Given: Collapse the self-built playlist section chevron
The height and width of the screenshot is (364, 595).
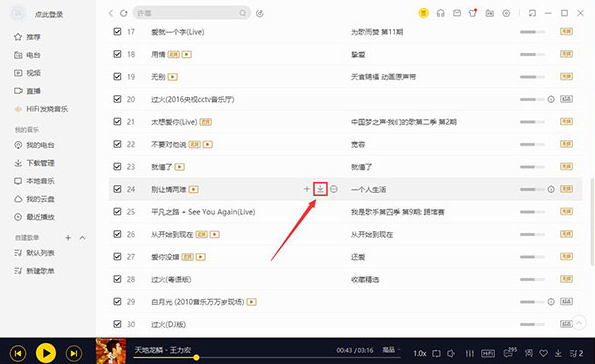Looking at the screenshot, I should [x=82, y=238].
